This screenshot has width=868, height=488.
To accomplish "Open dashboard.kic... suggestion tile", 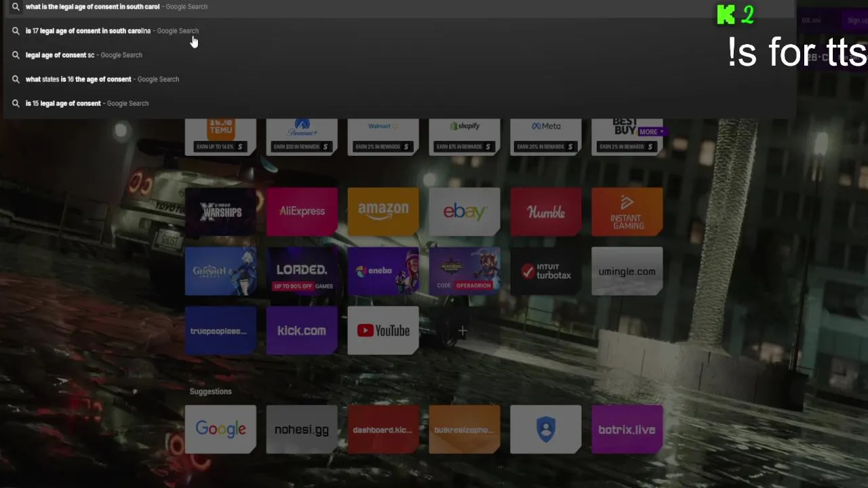I will pyautogui.click(x=383, y=430).
